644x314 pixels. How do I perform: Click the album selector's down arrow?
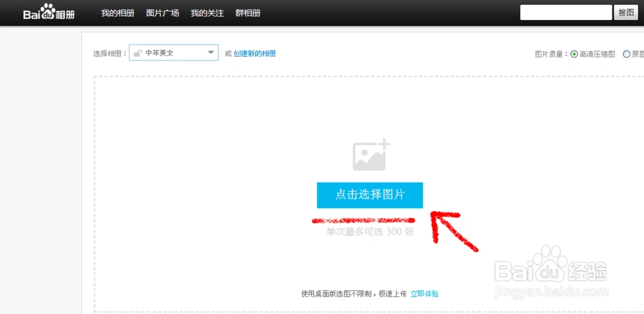click(x=211, y=53)
